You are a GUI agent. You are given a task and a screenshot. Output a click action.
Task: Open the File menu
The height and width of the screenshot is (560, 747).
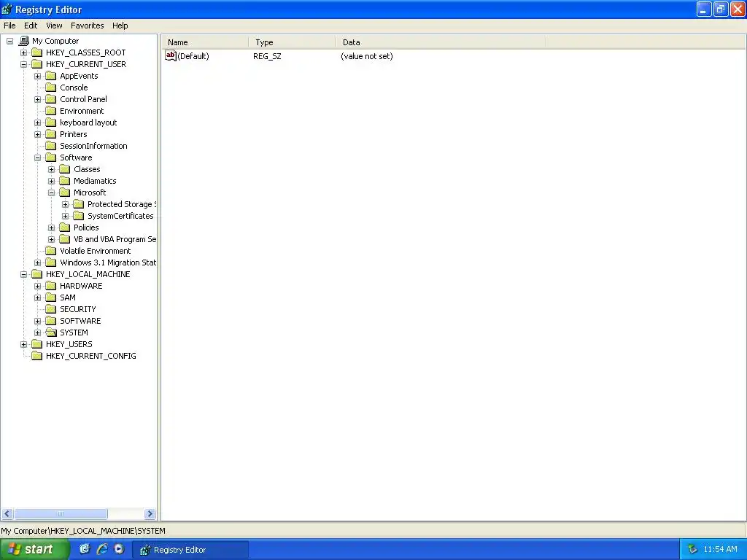coord(9,26)
